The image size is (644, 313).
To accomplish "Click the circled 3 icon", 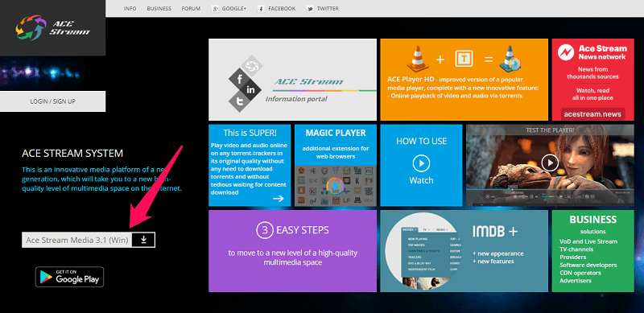I will [265, 229].
